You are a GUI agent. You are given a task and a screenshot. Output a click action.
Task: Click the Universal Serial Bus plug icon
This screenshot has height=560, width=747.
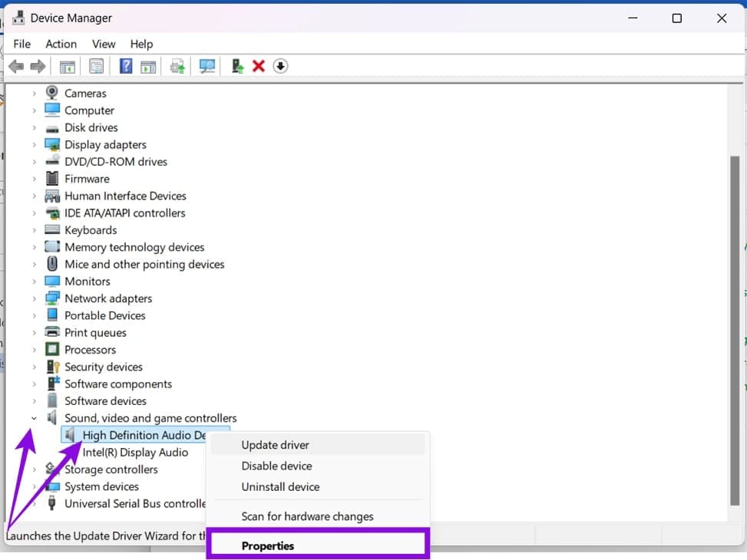(x=52, y=503)
